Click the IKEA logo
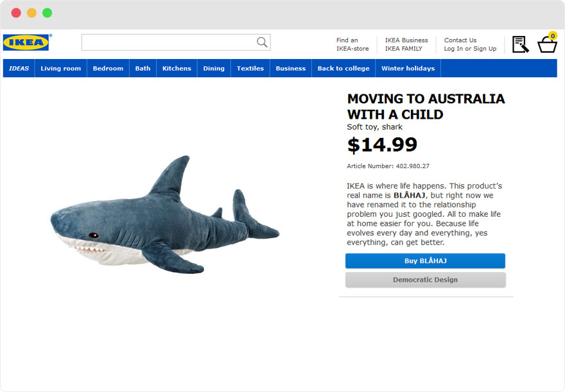The image size is (565, 392). (x=26, y=42)
